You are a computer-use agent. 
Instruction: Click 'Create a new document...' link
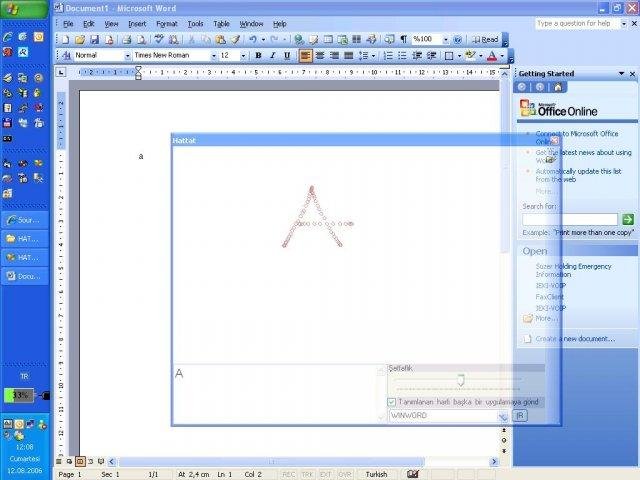click(x=575, y=339)
